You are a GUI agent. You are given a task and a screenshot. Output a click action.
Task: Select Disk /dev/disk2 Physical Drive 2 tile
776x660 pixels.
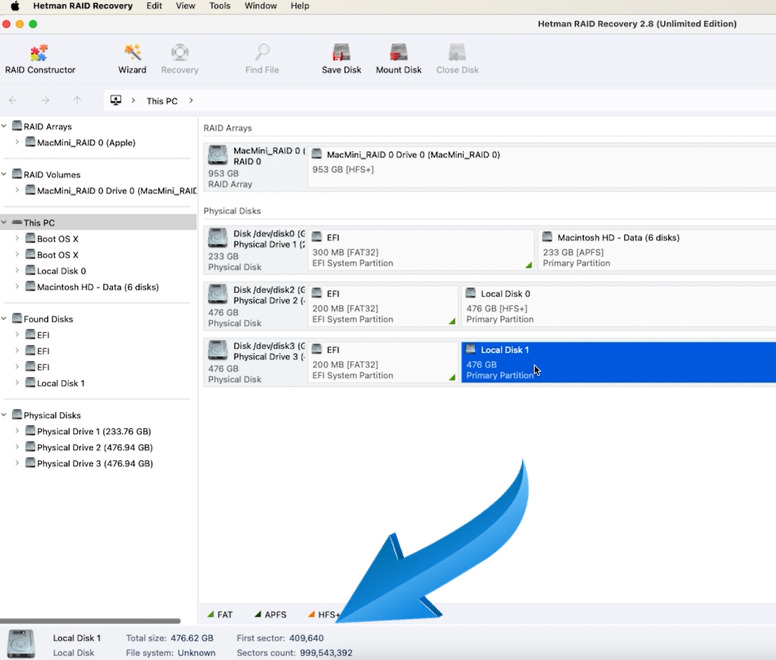coord(255,306)
